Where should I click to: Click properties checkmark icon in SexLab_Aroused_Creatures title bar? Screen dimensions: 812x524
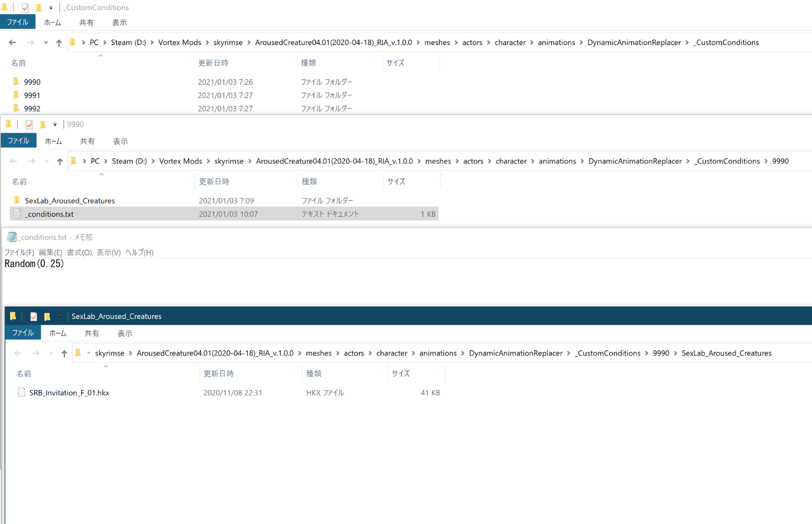click(x=33, y=316)
